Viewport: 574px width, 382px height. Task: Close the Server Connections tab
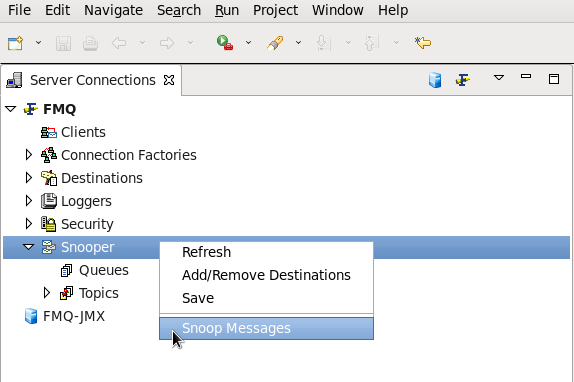click(169, 80)
